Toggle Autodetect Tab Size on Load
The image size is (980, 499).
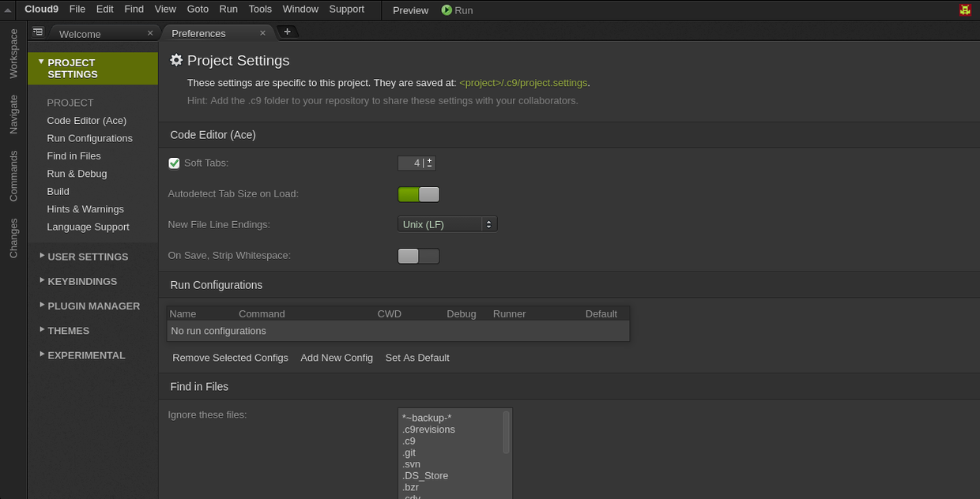pos(418,194)
